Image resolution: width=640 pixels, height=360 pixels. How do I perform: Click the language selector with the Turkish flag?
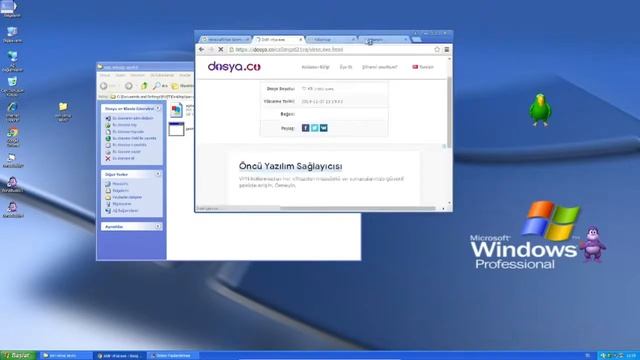(423, 67)
